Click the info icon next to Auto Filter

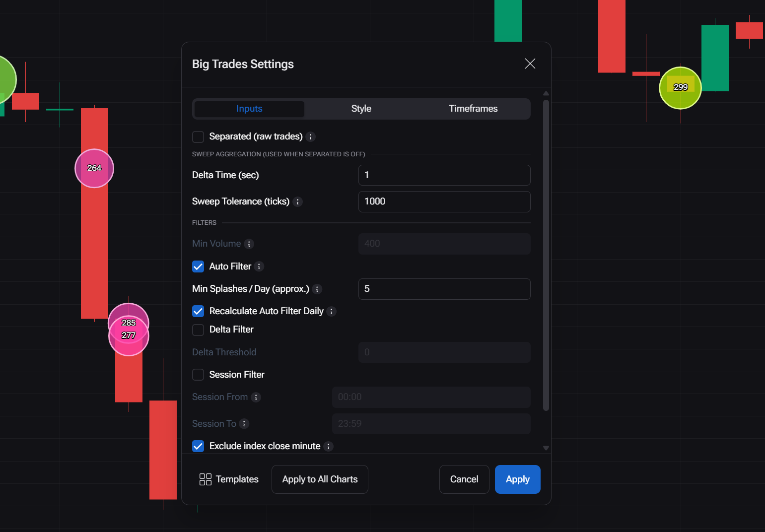point(259,266)
